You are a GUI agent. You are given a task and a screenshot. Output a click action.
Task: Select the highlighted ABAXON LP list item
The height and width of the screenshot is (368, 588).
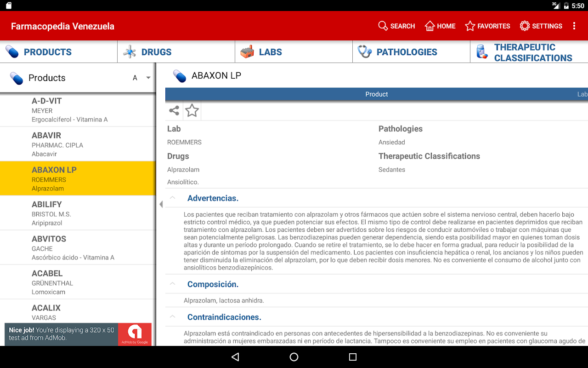tap(78, 178)
